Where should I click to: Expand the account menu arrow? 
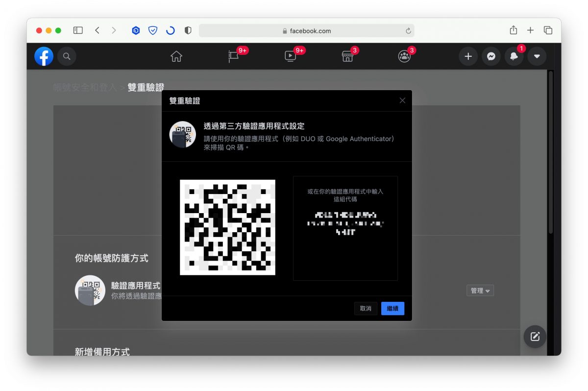coord(537,56)
